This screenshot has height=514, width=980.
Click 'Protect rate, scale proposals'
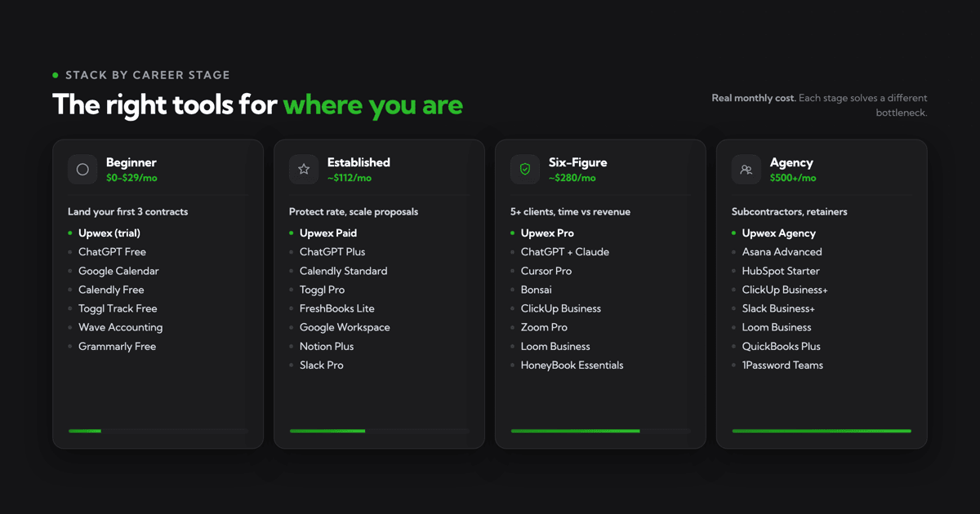(354, 211)
